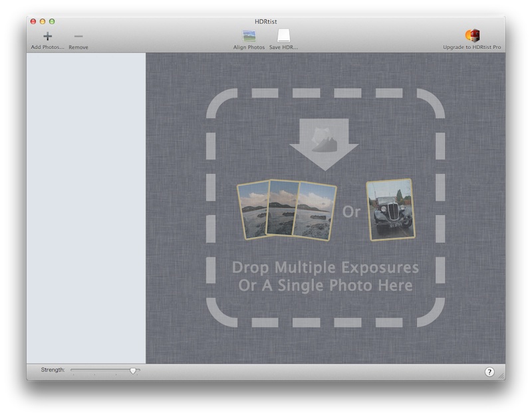Image resolution: width=532 pixels, height=417 pixels.
Task: Click the window resize grip corner
Action: pos(501,376)
